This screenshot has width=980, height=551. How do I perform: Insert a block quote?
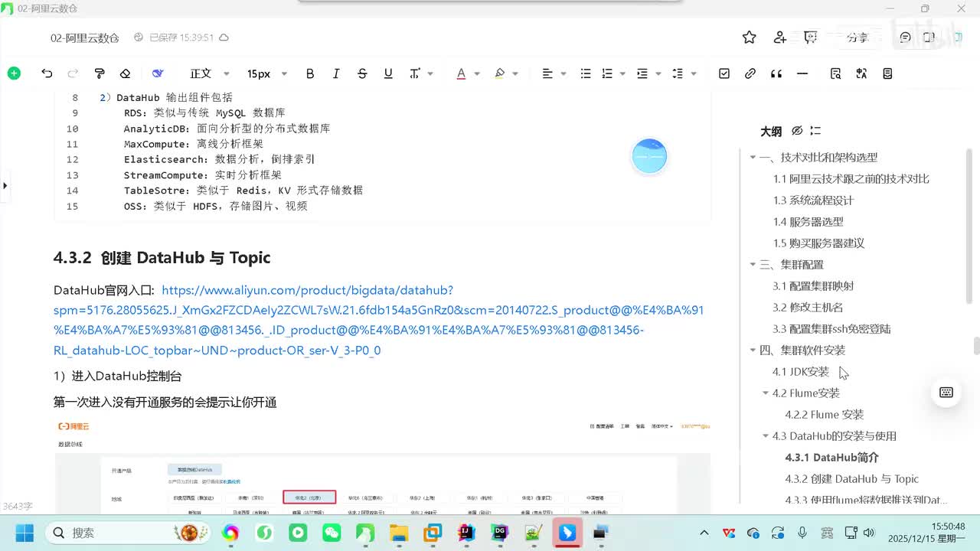pos(776,73)
